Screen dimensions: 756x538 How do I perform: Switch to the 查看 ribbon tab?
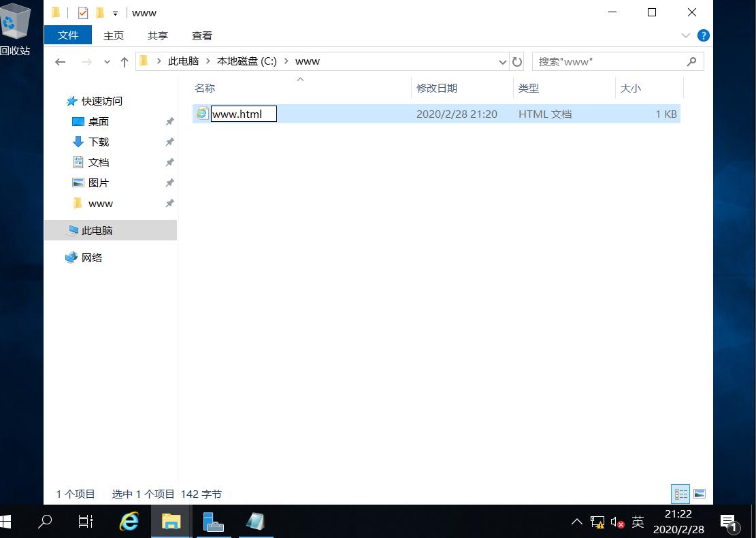point(201,35)
